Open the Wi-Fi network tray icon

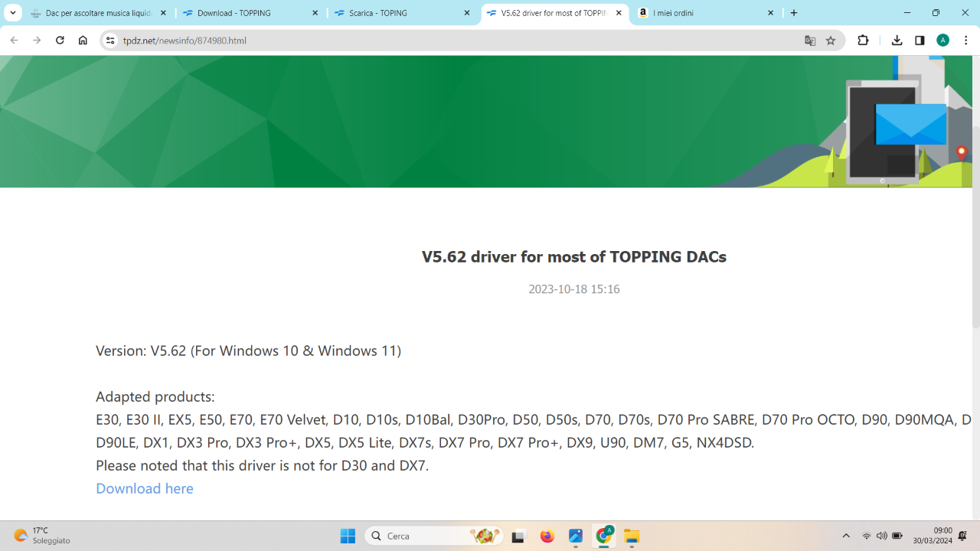[x=867, y=536]
